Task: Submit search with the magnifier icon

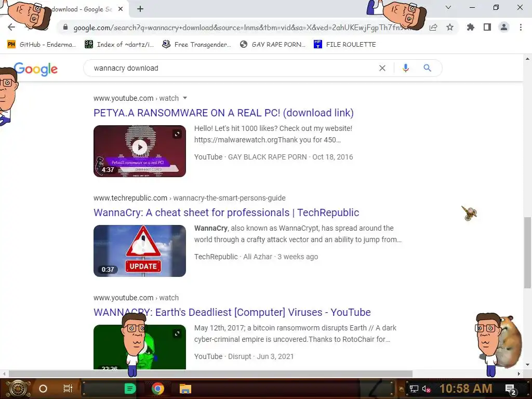Action: tap(427, 68)
